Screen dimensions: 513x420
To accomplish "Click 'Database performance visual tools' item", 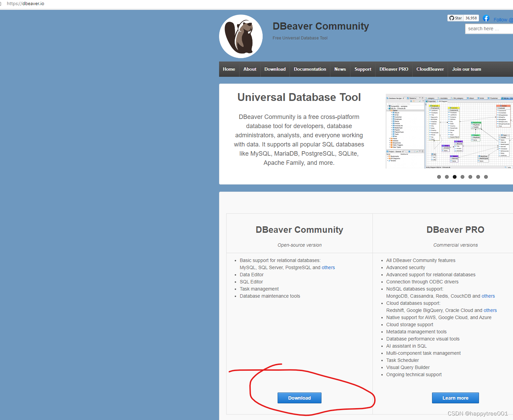I will 423,339.
